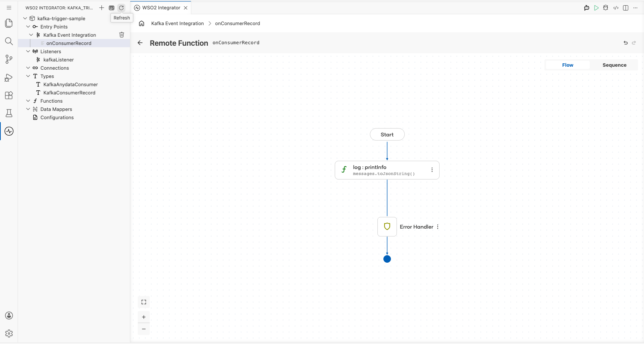Viewport: 644px width, 344px height.
Task: Open the Extensions view
Action: tap(9, 95)
